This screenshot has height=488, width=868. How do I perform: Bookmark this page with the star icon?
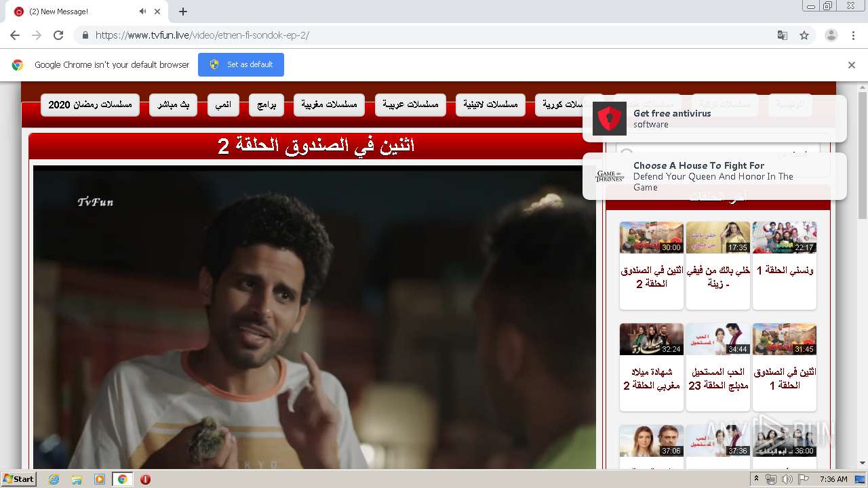click(x=804, y=35)
